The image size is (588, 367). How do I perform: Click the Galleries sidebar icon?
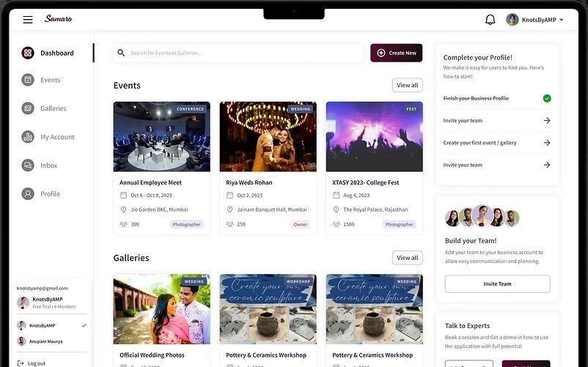(x=28, y=108)
